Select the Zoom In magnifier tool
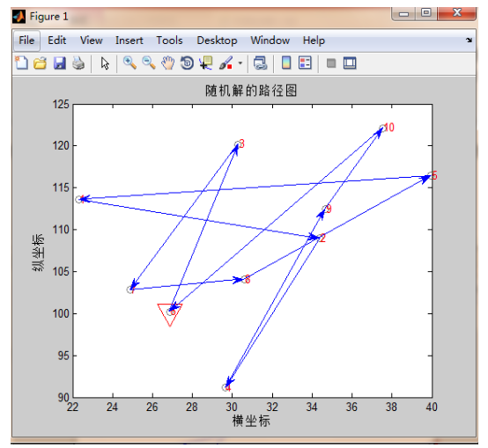Screen dimensions: 488x448 (x=129, y=63)
